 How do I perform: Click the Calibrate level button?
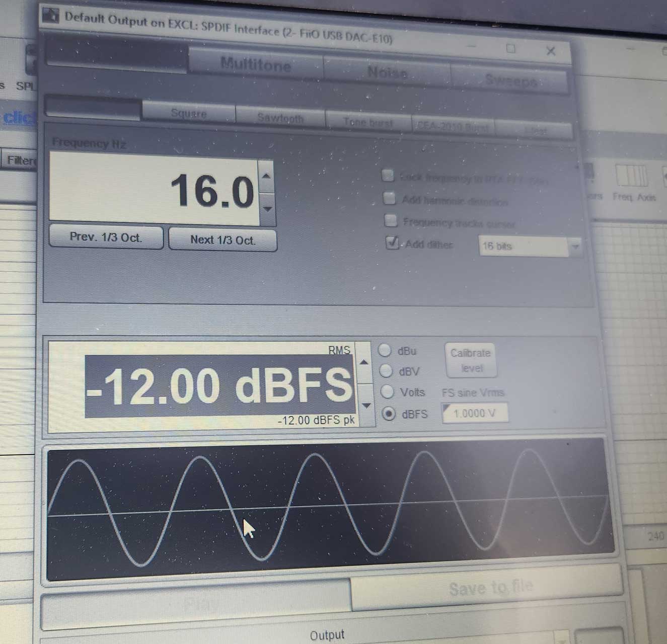pyautogui.click(x=471, y=360)
